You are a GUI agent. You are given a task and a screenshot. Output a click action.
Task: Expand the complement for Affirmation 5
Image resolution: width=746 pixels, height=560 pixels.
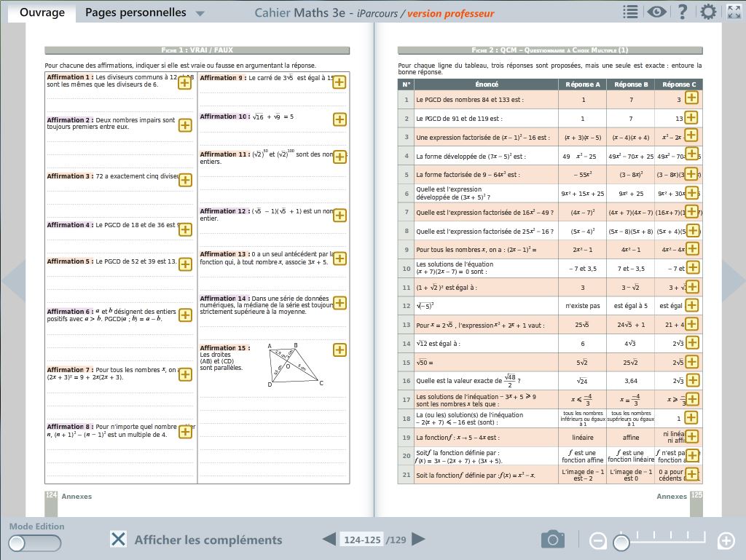point(185,264)
